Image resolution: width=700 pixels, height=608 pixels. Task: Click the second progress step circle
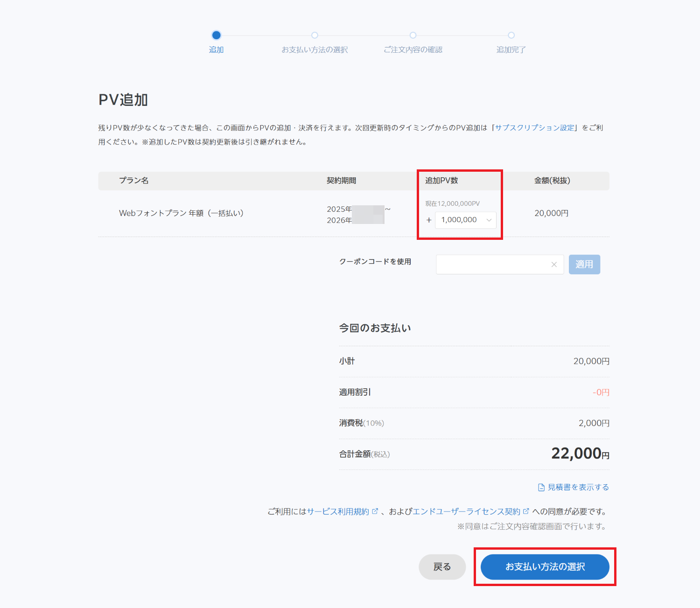click(315, 35)
